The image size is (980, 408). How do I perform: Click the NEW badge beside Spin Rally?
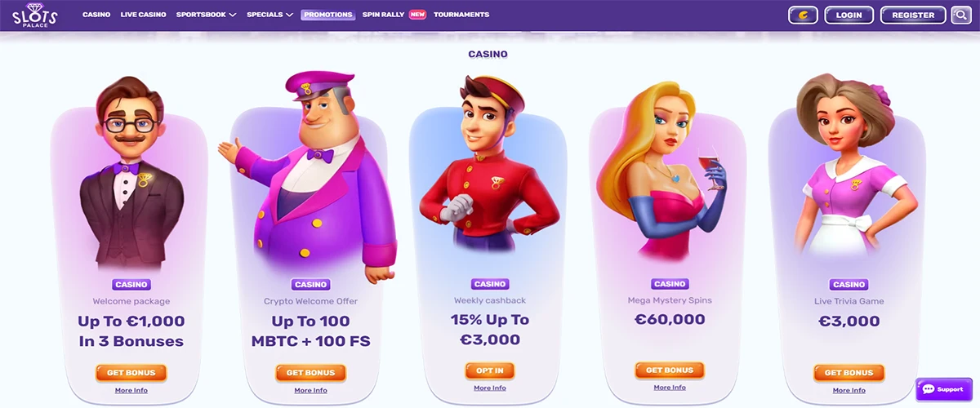(x=417, y=15)
